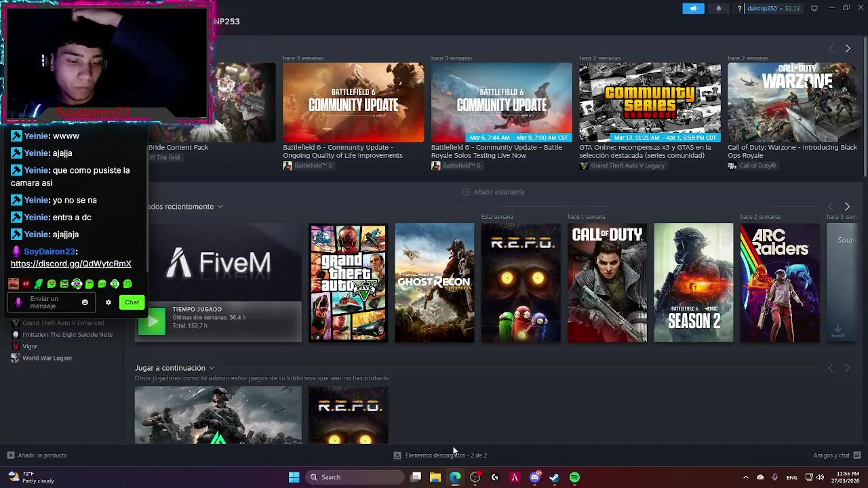Show next news items with top arrow

pos(847,48)
